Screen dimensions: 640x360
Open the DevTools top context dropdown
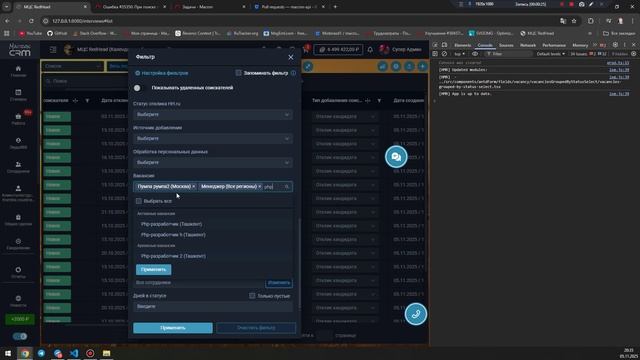(460, 54)
